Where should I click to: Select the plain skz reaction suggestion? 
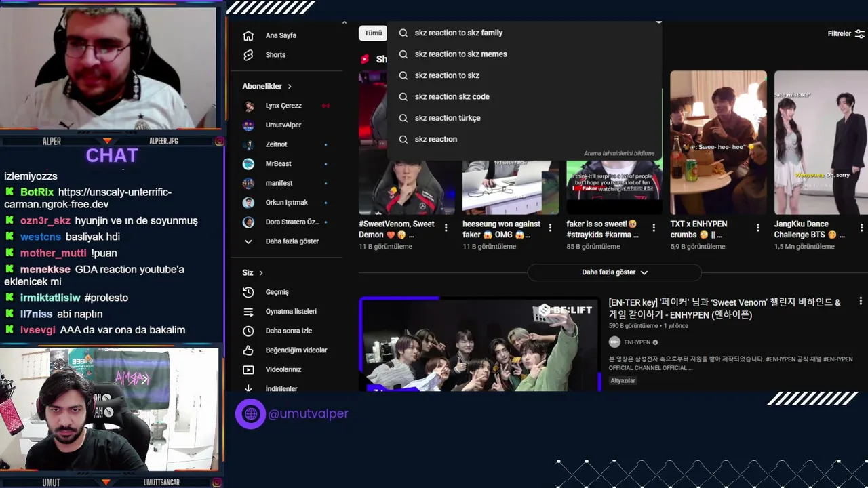coord(524,139)
